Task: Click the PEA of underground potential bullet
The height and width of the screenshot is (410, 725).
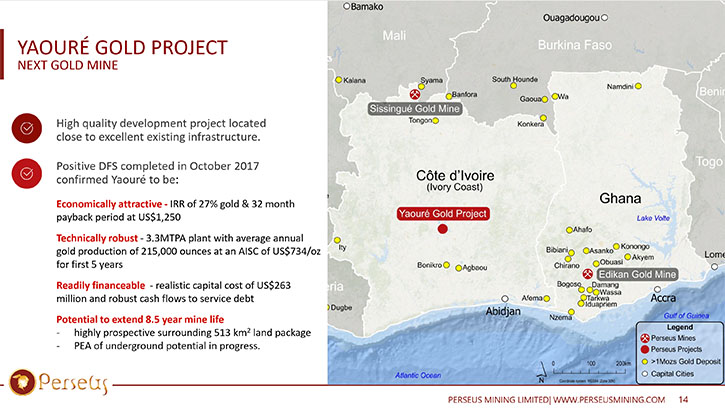Action: pyautogui.click(x=167, y=346)
